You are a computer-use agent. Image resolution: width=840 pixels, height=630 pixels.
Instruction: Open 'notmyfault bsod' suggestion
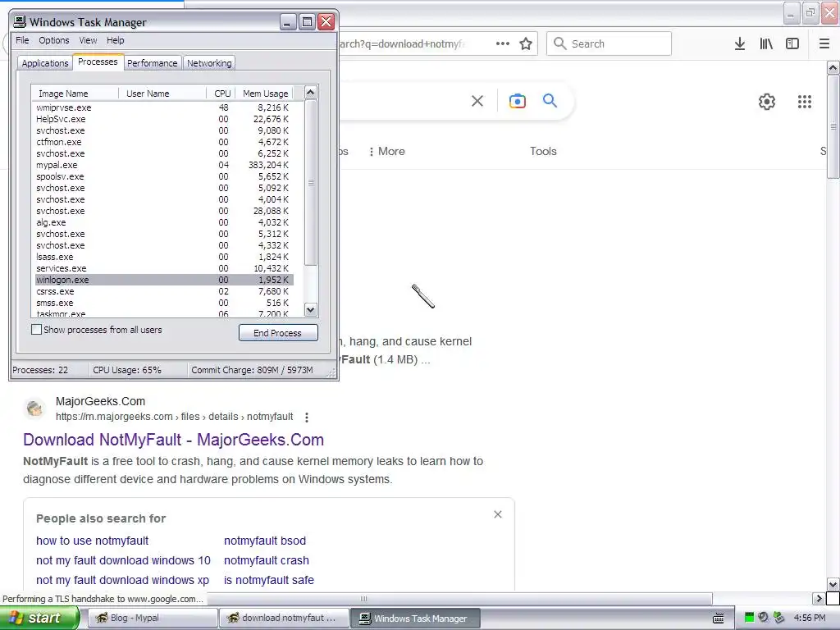pyautogui.click(x=265, y=541)
